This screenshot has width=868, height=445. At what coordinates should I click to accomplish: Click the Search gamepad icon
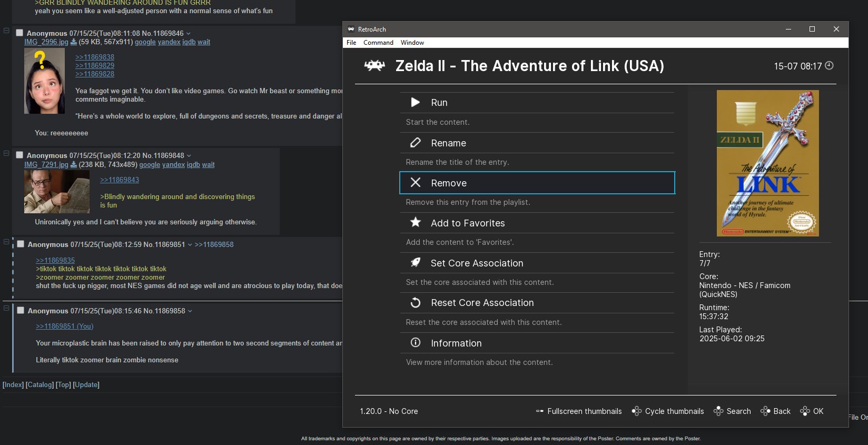tap(718, 411)
